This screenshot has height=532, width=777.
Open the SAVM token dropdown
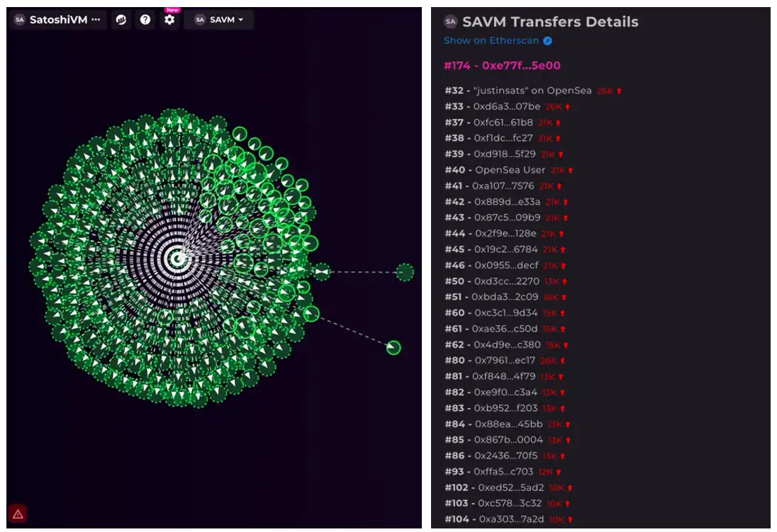point(218,20)
